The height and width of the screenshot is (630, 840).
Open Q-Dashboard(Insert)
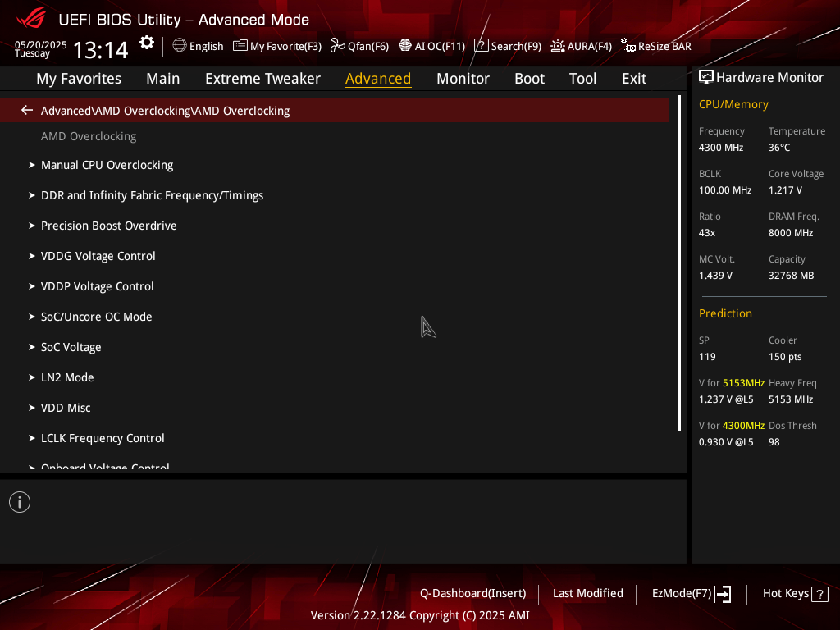point(473,594)
